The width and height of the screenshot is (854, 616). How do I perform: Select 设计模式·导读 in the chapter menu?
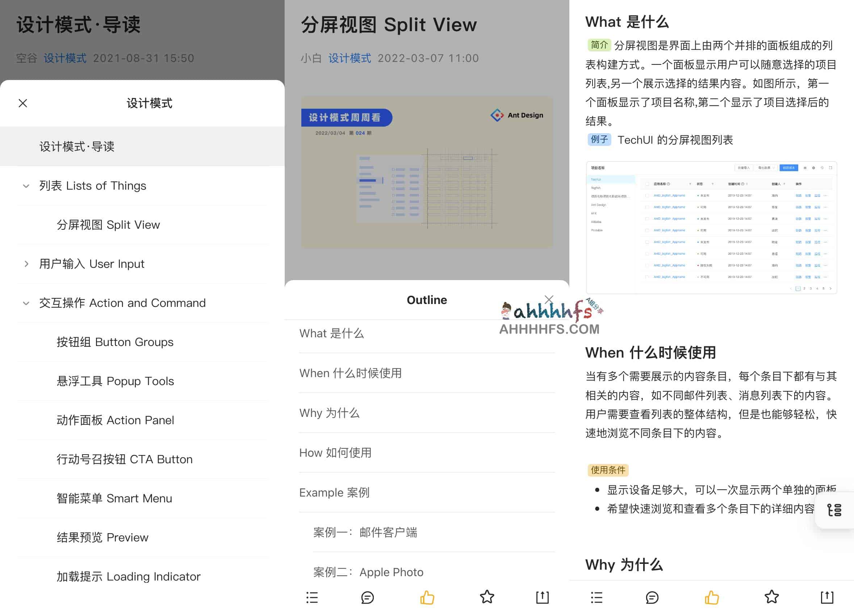point(78,146)
